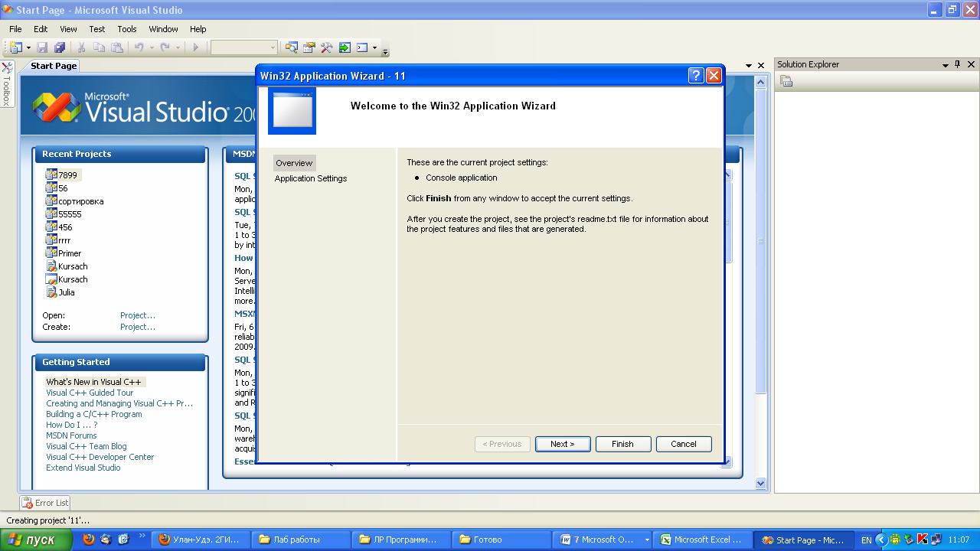Image resolution: width=980 pixels, height=551 pixels.
Task: Click the EN language indicator in tray
Action: [866, 540]
